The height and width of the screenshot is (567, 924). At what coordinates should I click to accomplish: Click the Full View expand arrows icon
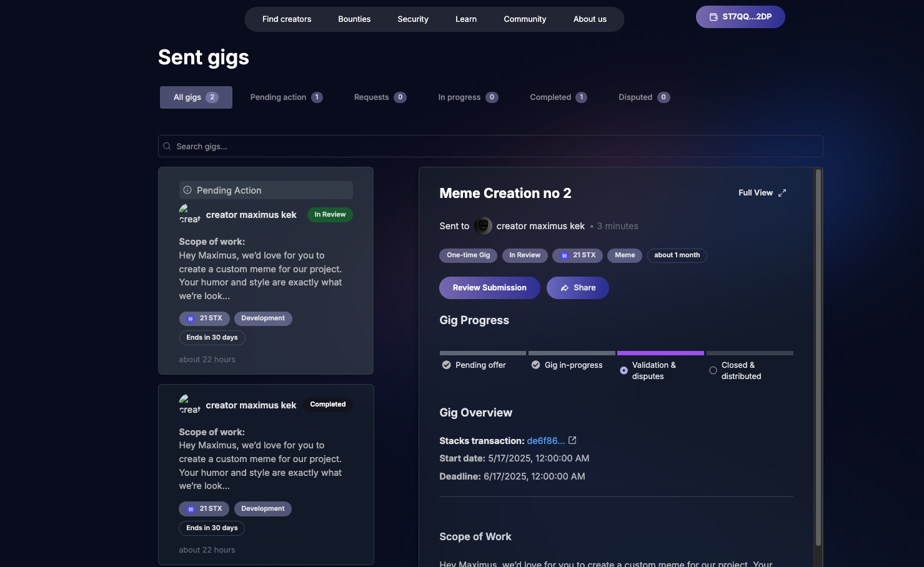pos(782,193)
